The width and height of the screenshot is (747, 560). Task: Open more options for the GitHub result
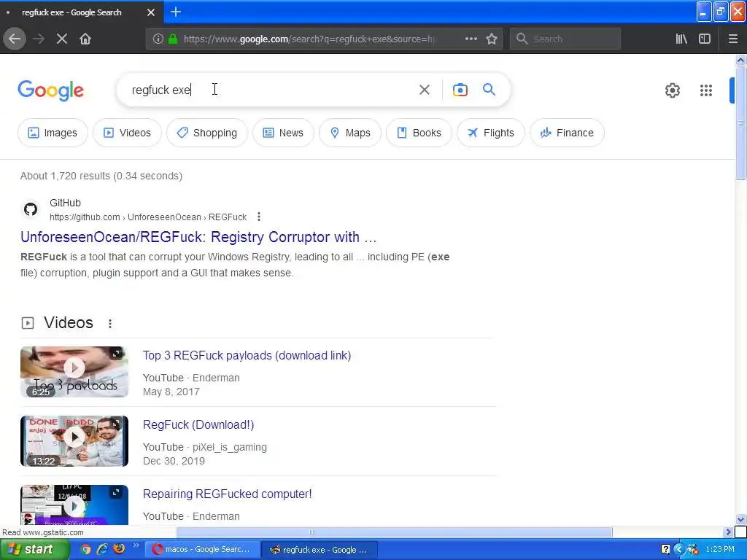(259, 217)
